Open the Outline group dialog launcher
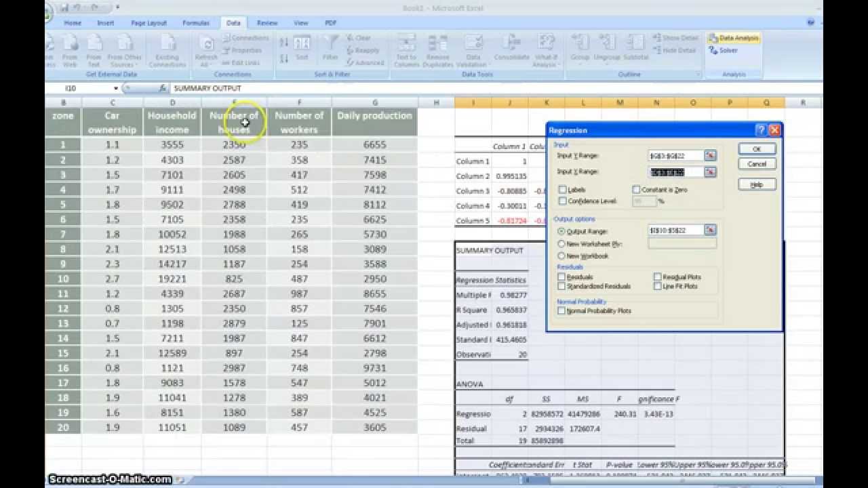The height and width of the screenshot is (488, 868). click(x=698, y=75)
